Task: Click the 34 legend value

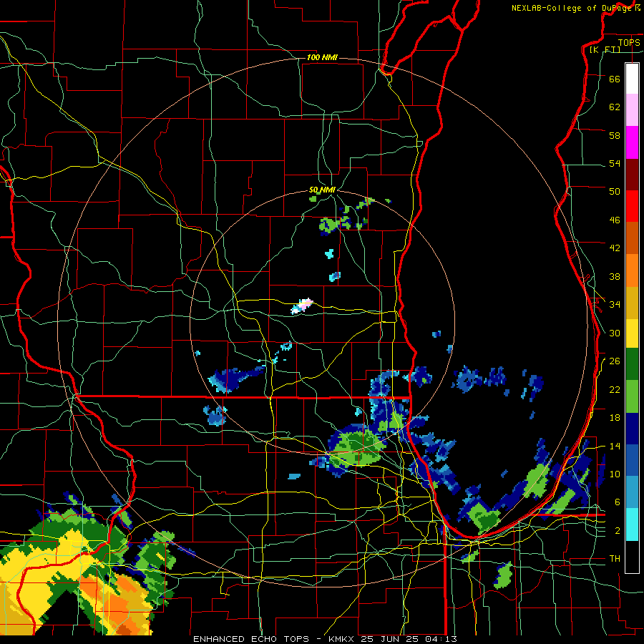Action: pos(615,305)
